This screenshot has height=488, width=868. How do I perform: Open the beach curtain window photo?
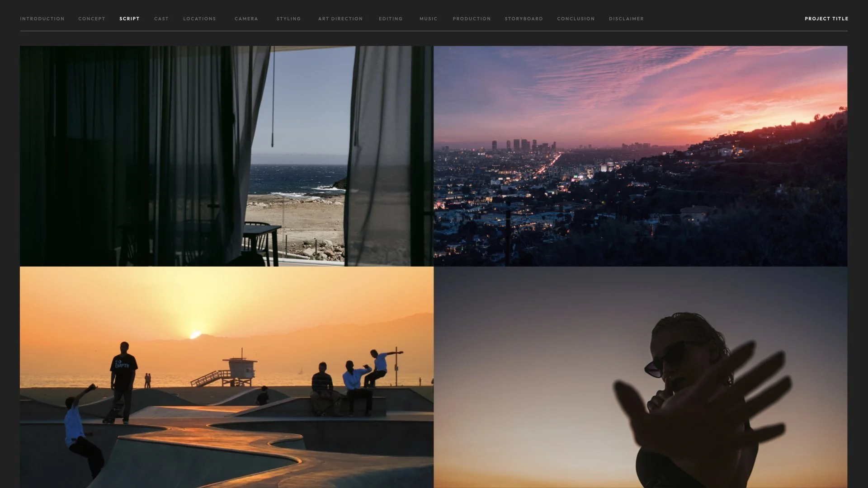tap(226, 156)
